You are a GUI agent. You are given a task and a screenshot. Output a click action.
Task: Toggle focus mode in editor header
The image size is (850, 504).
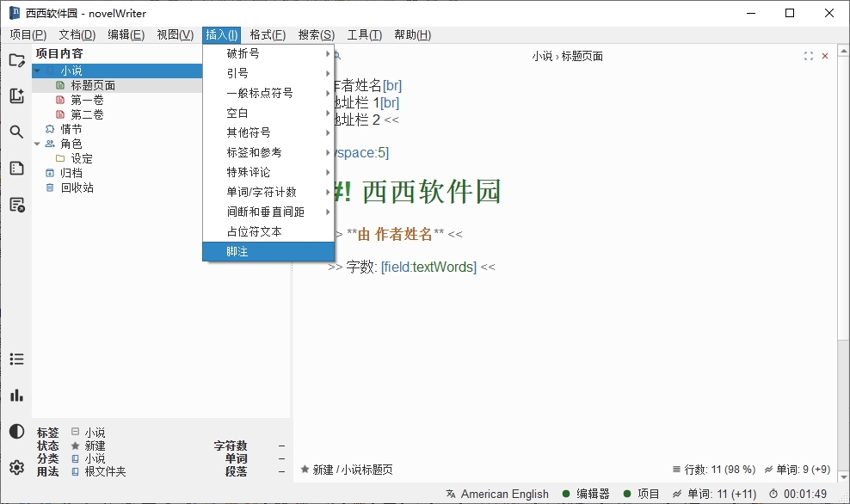tap(809, 56)
